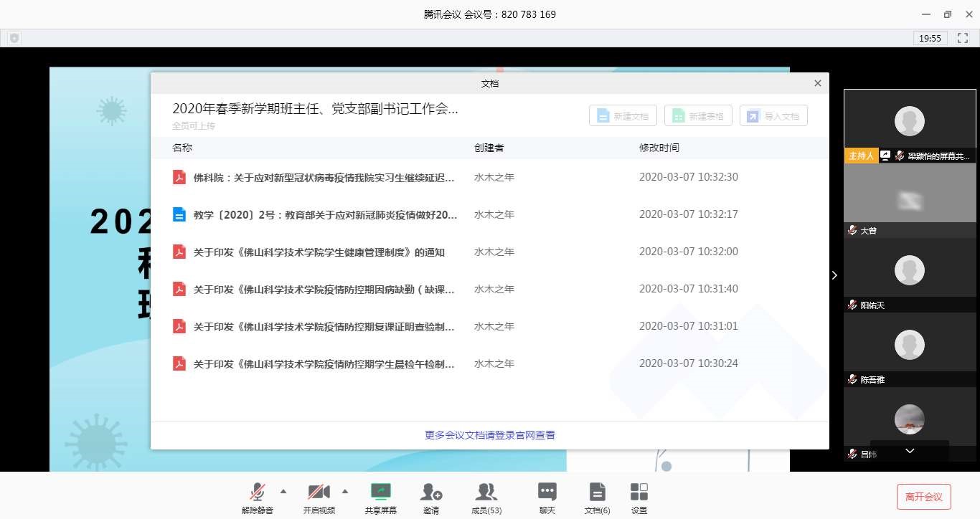Turn on camera with 开启视频 icon
This screenshot has width=980, height=519.
click(319, 492)
